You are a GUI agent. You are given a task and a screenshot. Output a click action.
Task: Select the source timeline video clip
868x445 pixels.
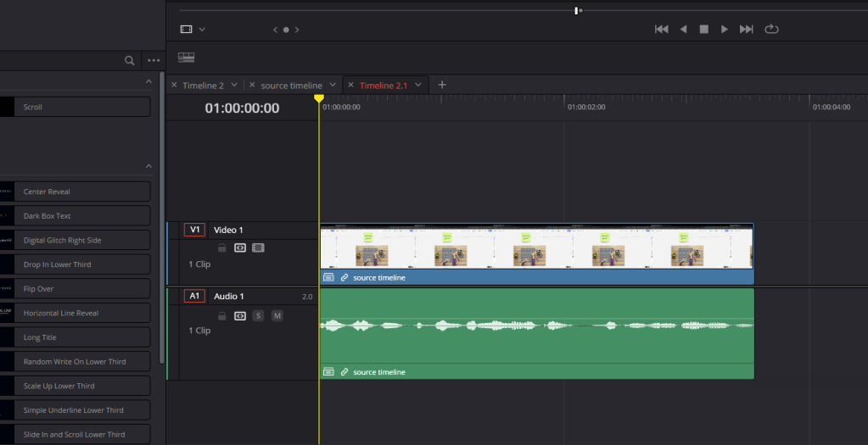537,254
